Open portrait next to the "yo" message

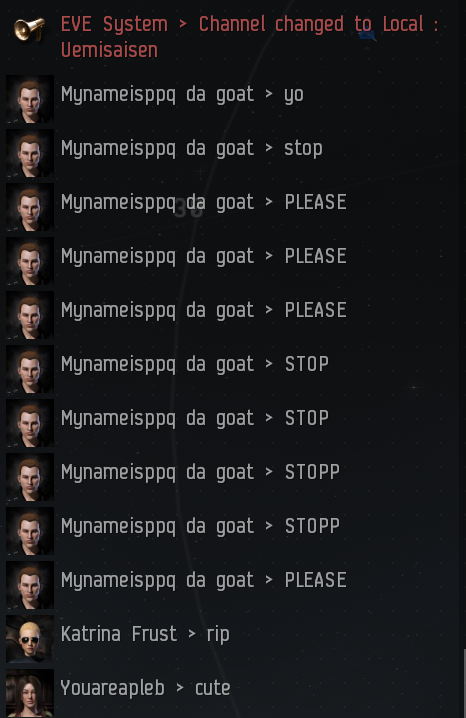tap(30, 99)
